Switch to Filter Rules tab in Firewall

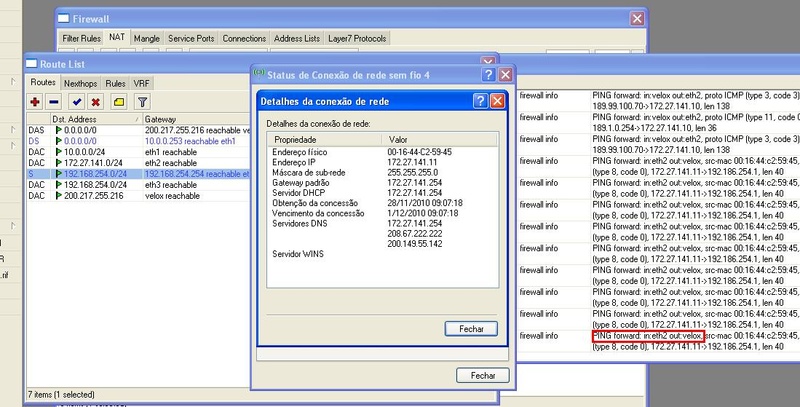pyautogui.click(x=82, y=38)
